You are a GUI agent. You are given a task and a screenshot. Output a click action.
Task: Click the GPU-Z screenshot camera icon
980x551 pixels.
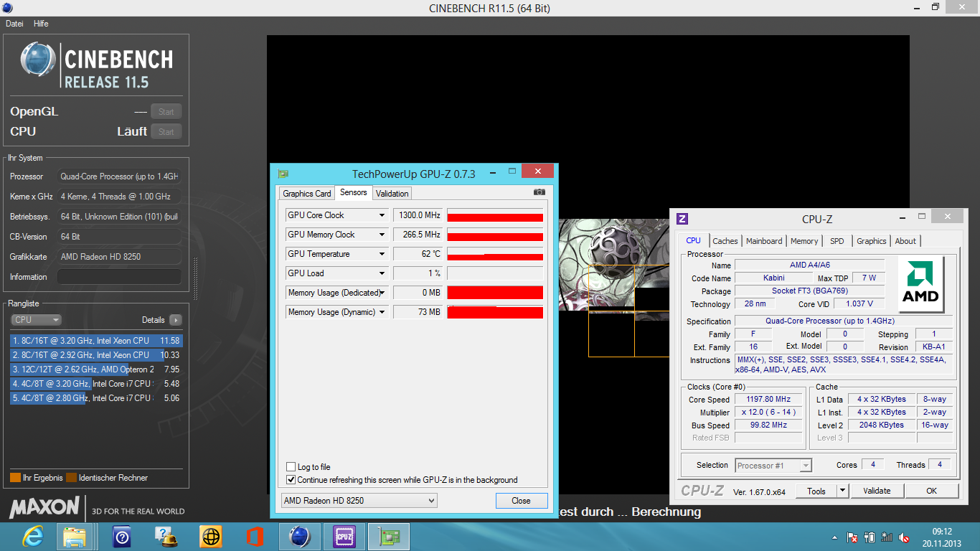click(x=540, y=192)
